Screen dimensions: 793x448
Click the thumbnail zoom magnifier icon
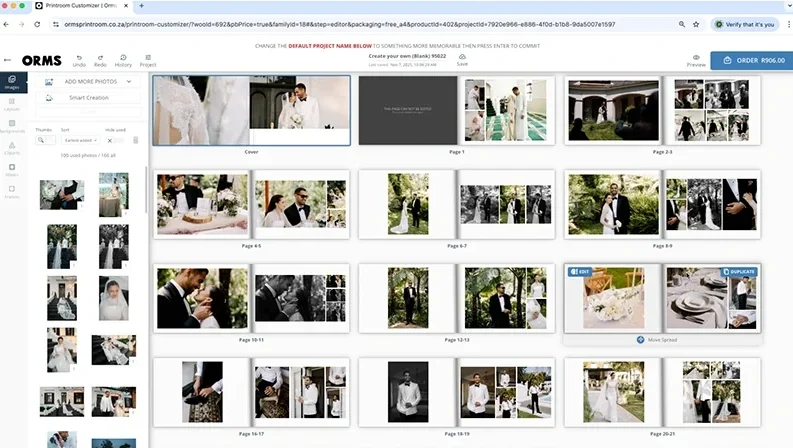43,140
